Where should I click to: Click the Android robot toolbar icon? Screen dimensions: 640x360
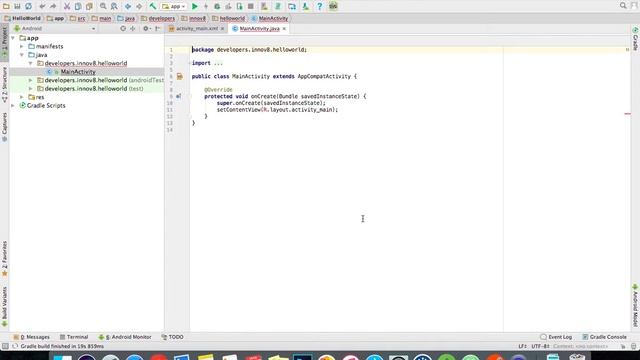333,6
